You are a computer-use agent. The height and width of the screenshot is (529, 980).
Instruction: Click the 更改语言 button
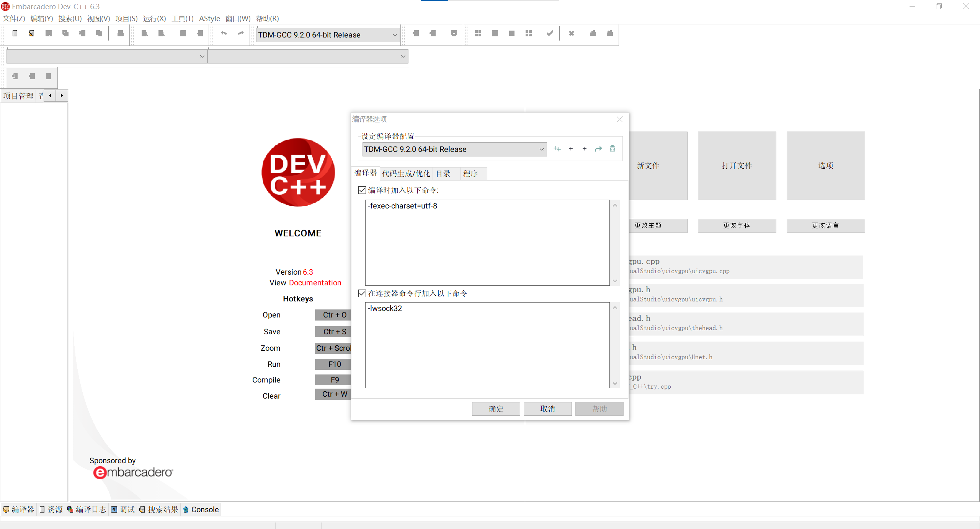[x=826, y=226]
